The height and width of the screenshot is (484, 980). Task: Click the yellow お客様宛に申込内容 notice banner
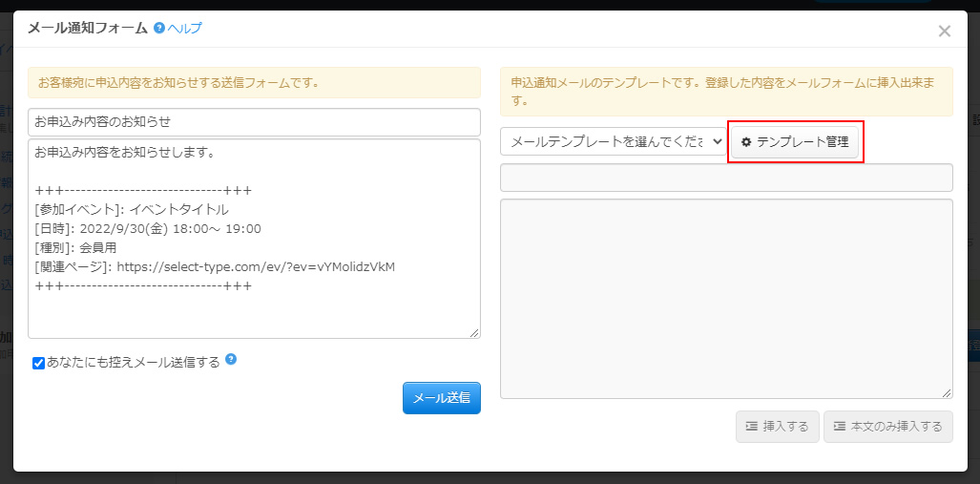[x=254, y=83]
